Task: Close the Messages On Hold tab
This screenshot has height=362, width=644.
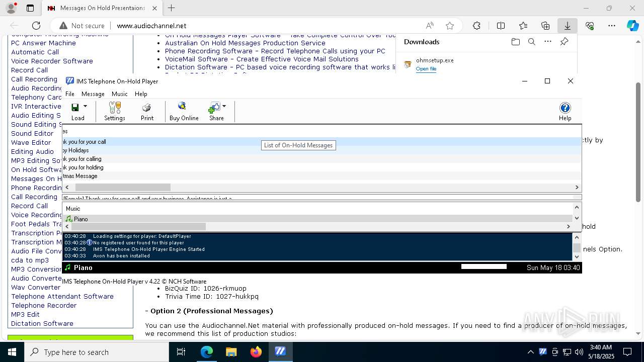Action: coord(154,8)
